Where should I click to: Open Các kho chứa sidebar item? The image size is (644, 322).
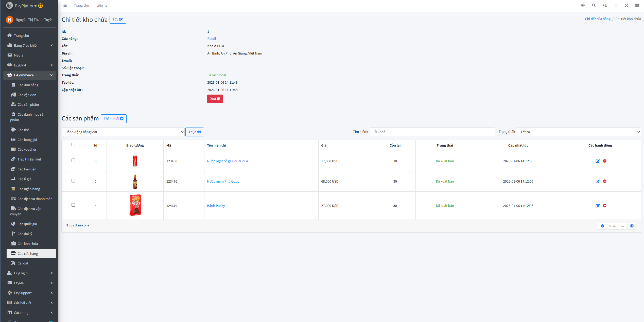28,244
